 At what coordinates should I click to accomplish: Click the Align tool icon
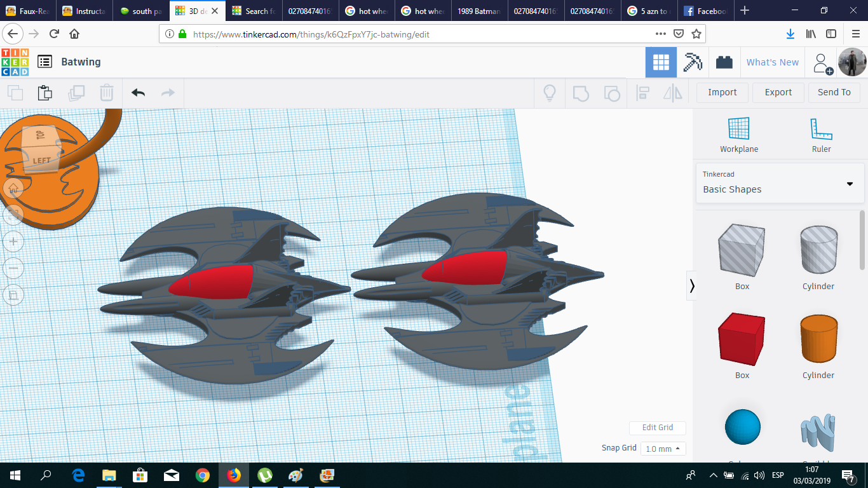coord(642,93)
